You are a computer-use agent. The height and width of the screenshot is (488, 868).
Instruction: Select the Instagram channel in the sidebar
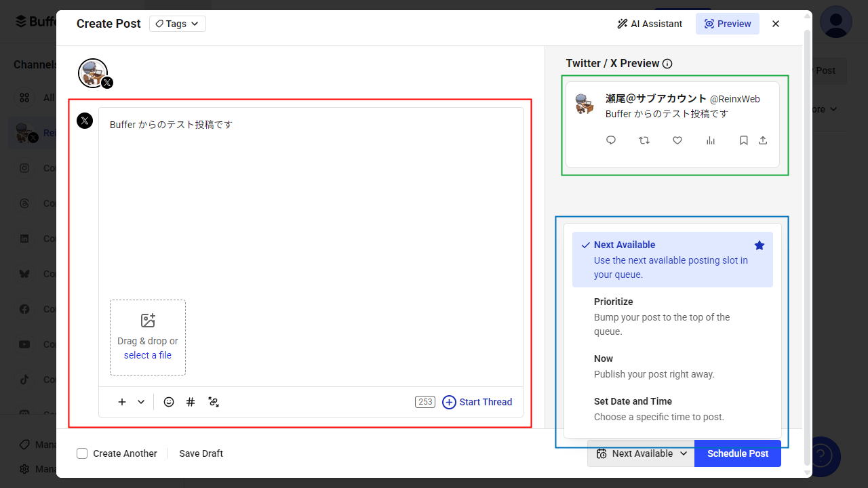tap(24, 168)
